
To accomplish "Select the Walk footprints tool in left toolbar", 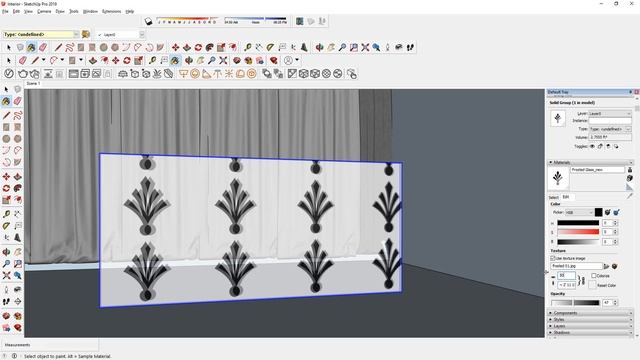I will tap(6, 302).
